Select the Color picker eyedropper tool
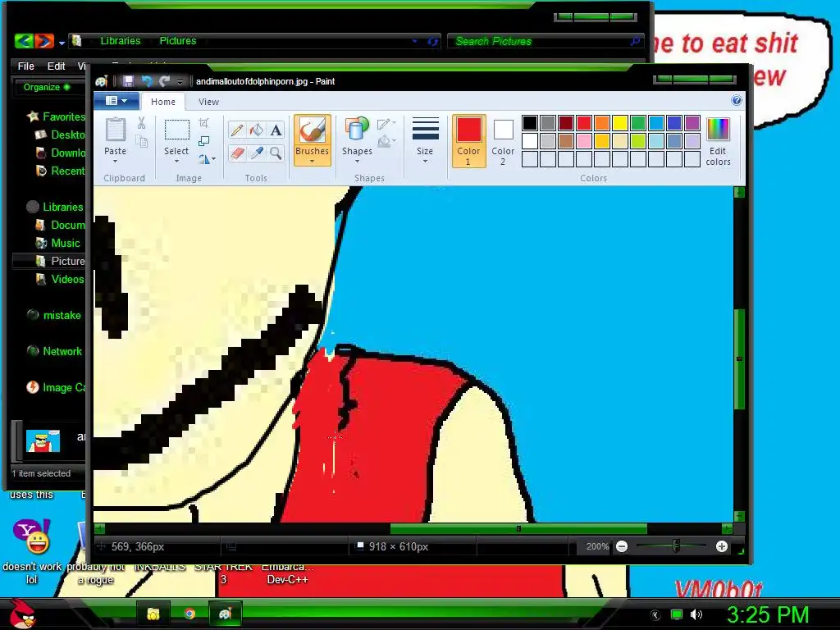The image size is (840, 630). tap(257, 153)
